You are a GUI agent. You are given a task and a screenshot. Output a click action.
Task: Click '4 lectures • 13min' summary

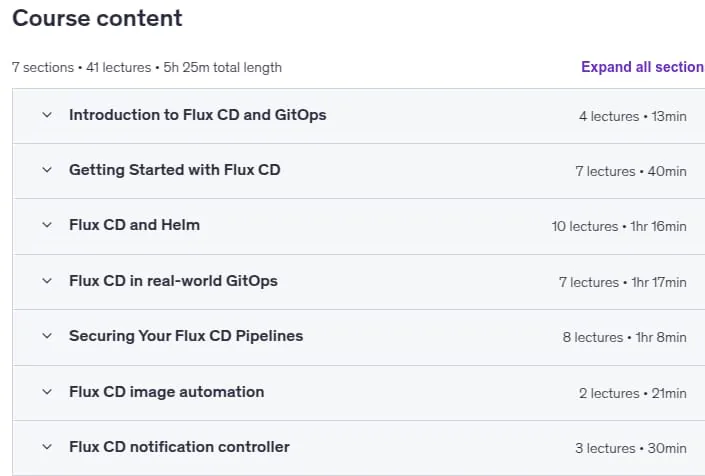pyautogui.click(x=633, y=116)
